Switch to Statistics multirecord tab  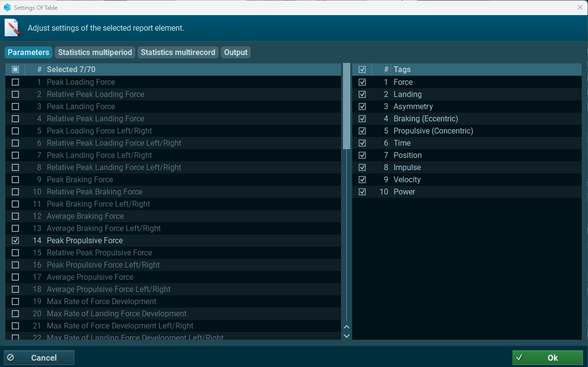coord(178,52)
